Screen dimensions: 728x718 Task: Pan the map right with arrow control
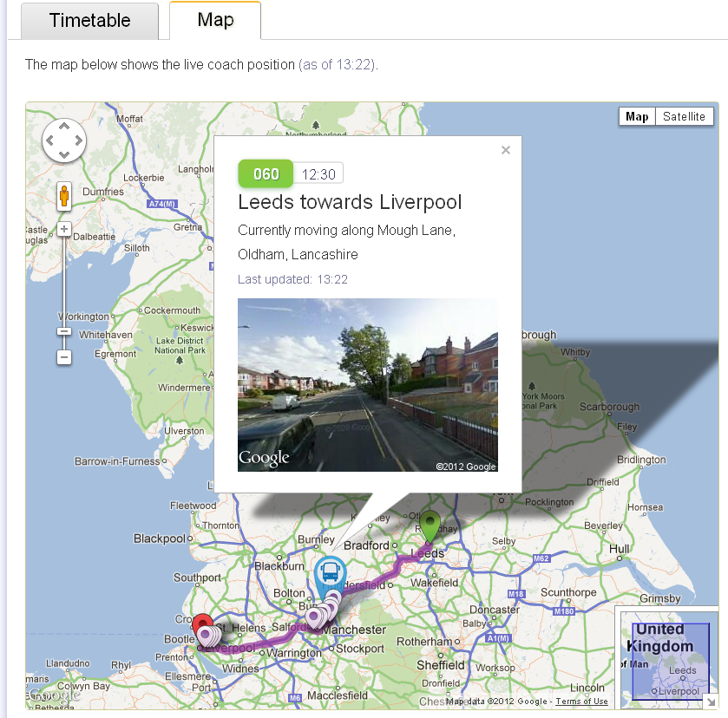(78, 140)
